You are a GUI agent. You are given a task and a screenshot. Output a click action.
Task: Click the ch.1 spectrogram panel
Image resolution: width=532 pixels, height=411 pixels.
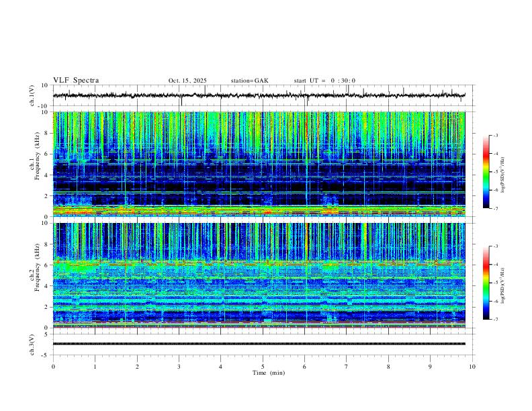[259, 164]
